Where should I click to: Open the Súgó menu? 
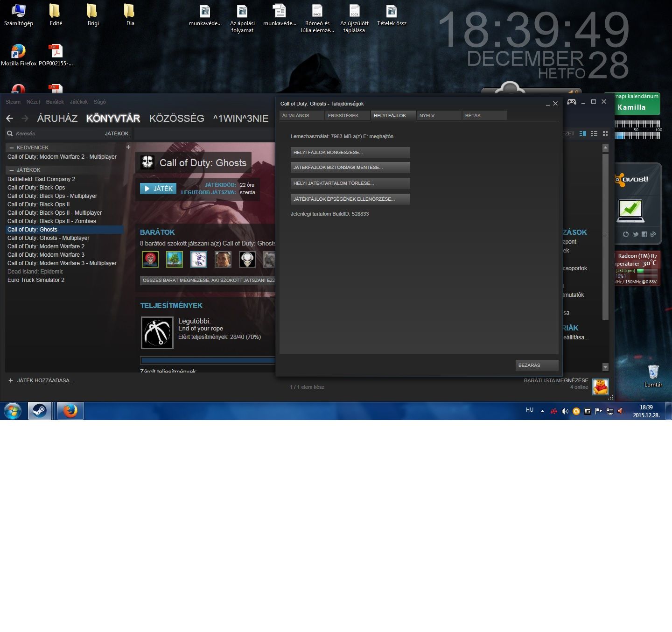[x=100, y=102]
